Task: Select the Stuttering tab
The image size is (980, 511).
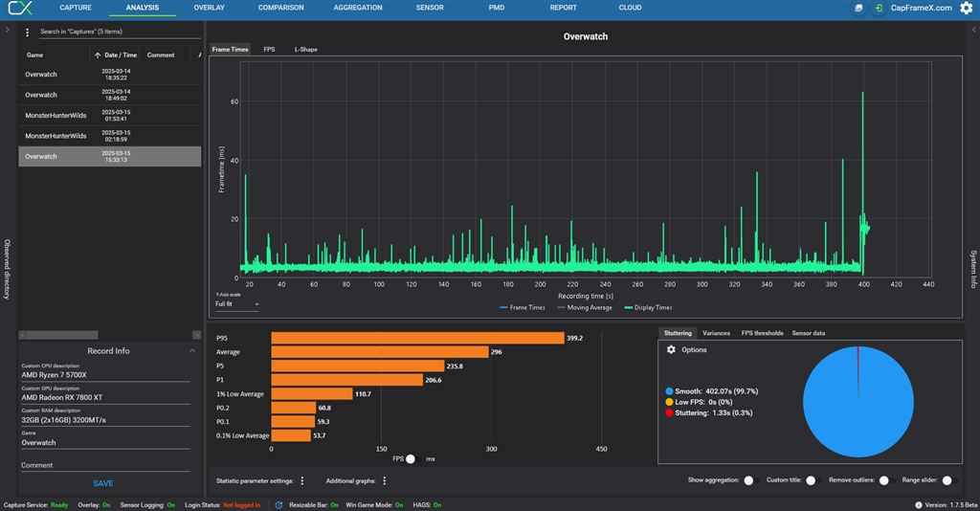Action: [x=678, y=333]
